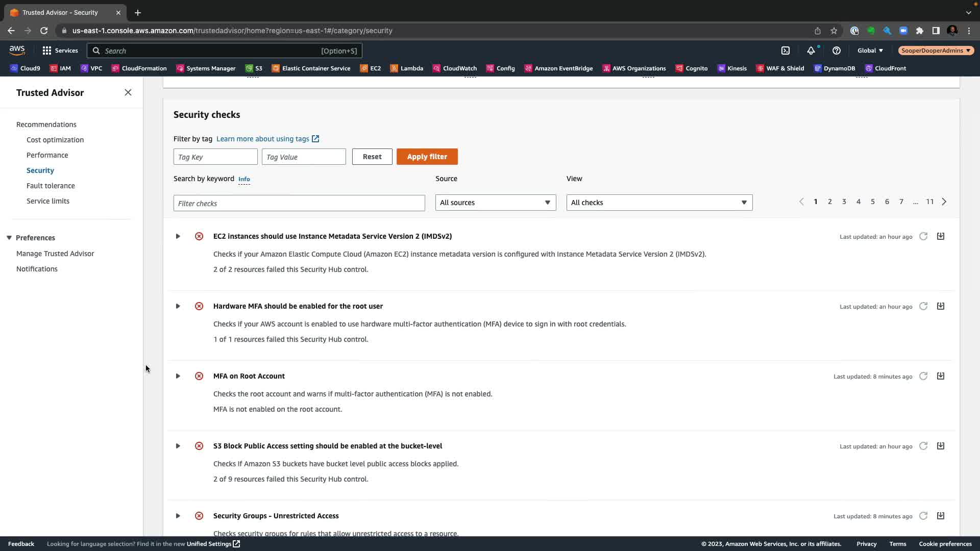This screenshot has height=551, width=980.
Task: Go to page 3 of checks
Action: (x=844, y=202)
